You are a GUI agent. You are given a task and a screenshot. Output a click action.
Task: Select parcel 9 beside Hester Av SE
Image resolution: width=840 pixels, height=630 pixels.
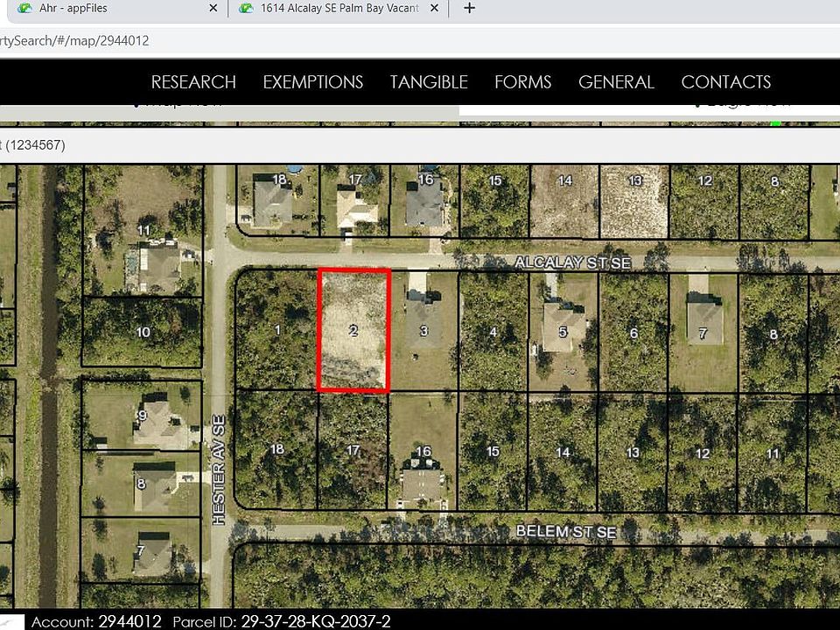point(142,416)
